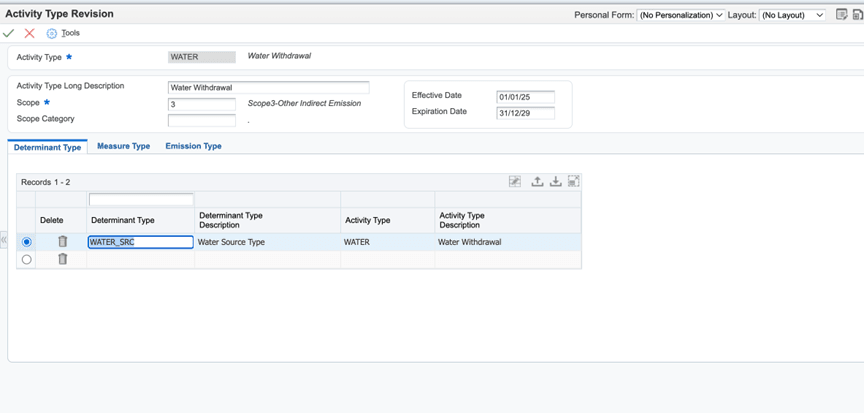Click the filter box above Determinant Type column
Image resolution: width=864 pixels, height=413 pixels.
click(141, 199)
